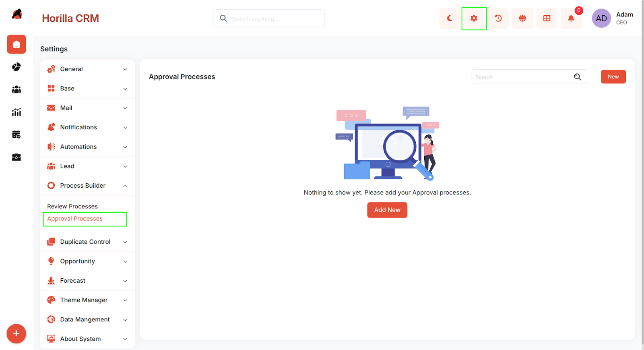This screenshot has height=350, width=644.
Task: Toggle dark mode with the moon icon
Action: [450, 19]
